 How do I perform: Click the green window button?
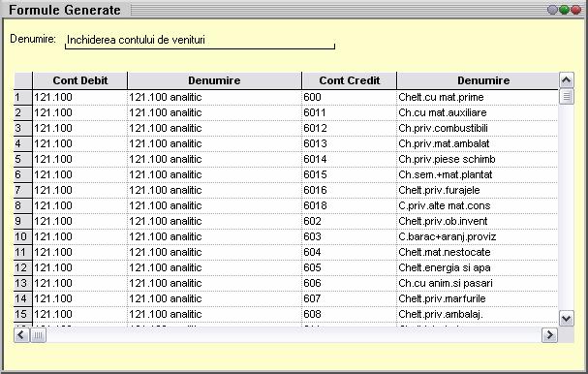[x=564, y=10]
